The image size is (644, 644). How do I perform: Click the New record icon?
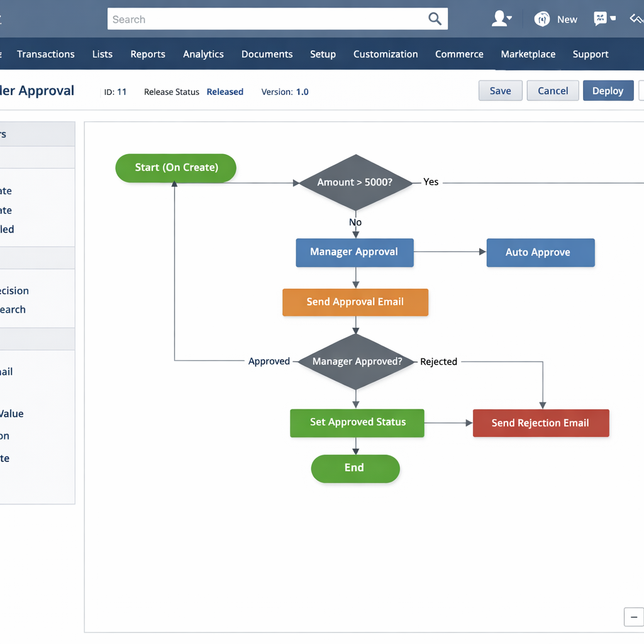(542, 19)
